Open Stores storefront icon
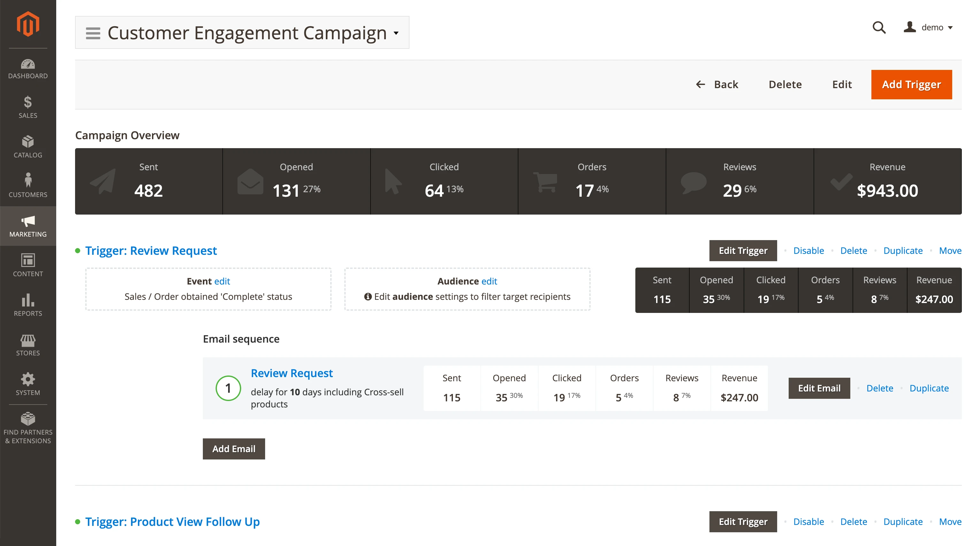980x546 pixels. 28,340
